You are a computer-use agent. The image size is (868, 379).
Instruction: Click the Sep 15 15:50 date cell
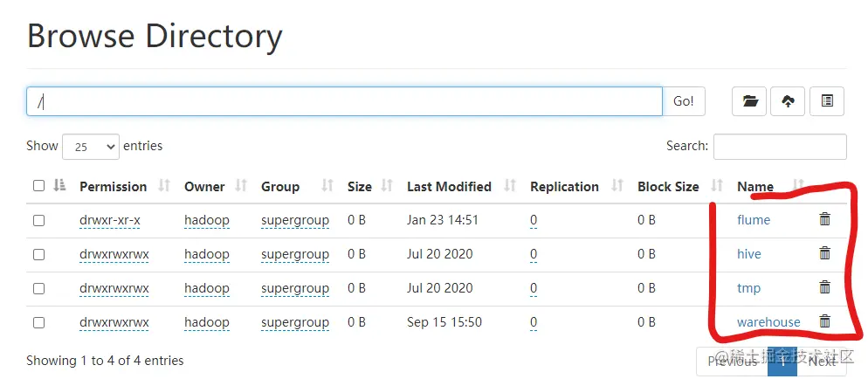pyautogui.click(x=444, y=322)
